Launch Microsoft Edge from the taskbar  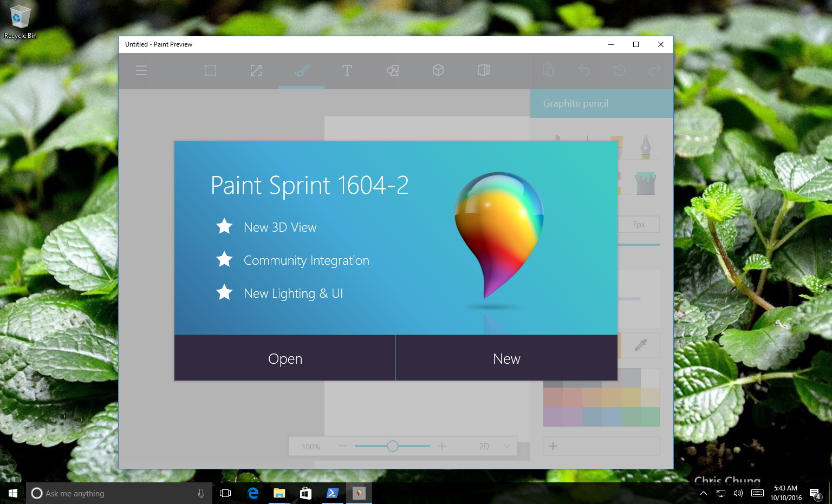point(253,493)
